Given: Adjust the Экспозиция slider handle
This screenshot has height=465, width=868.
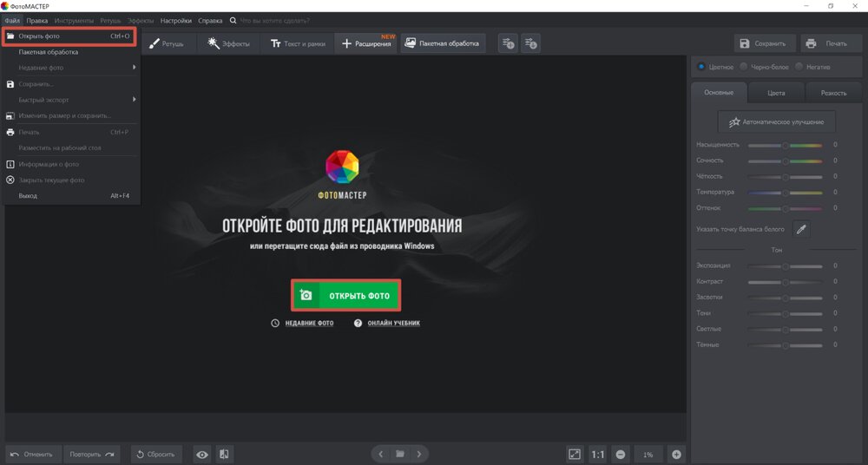Looking at the screenshot, I should tap(785, 266).
